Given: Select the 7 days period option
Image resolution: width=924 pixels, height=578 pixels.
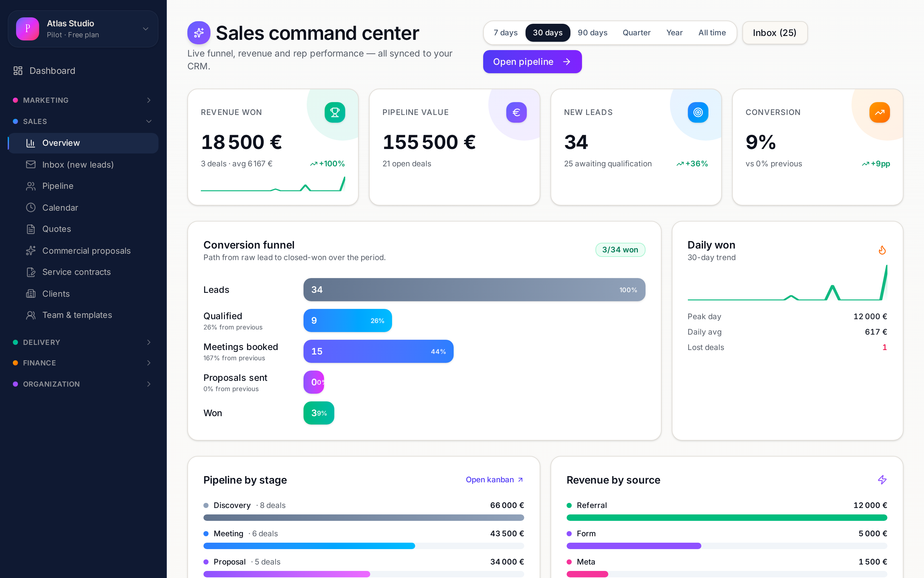Looking at the screenshot, I should 506,33.
